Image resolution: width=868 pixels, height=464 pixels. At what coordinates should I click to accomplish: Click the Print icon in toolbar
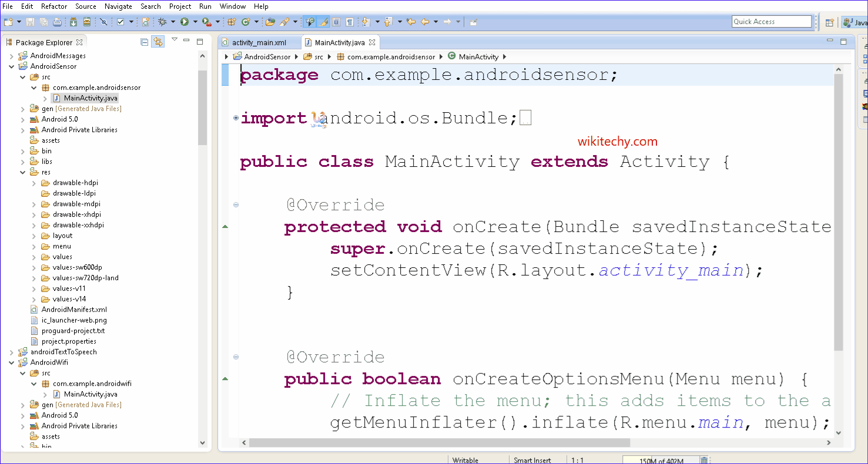coord(57,22)
